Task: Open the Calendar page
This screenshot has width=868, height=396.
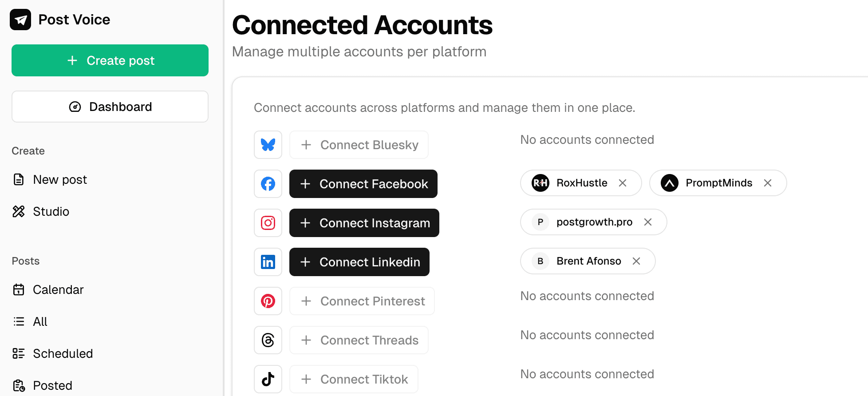Action: pos(58,289)
